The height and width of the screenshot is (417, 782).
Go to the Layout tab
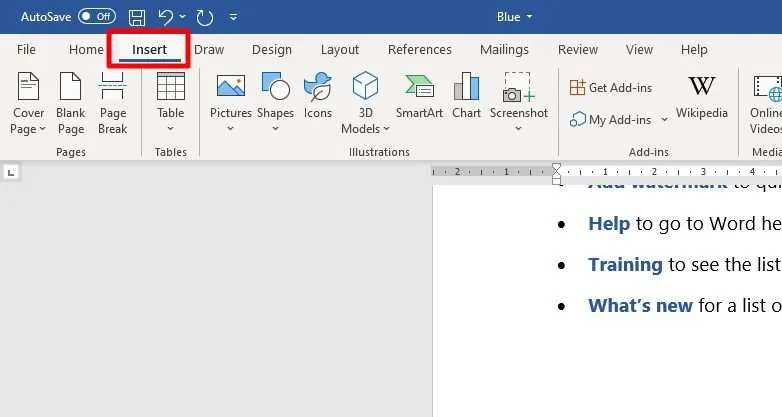click(340, 49)
